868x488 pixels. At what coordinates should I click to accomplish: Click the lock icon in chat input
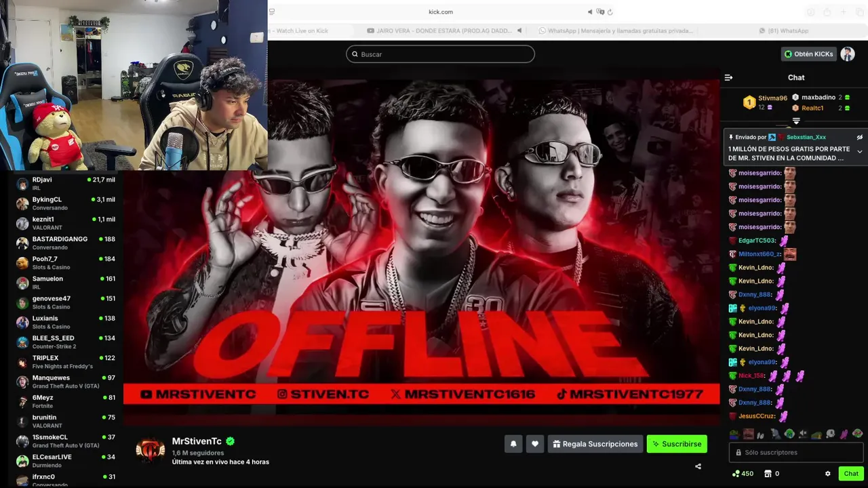(x=738, y=452)
